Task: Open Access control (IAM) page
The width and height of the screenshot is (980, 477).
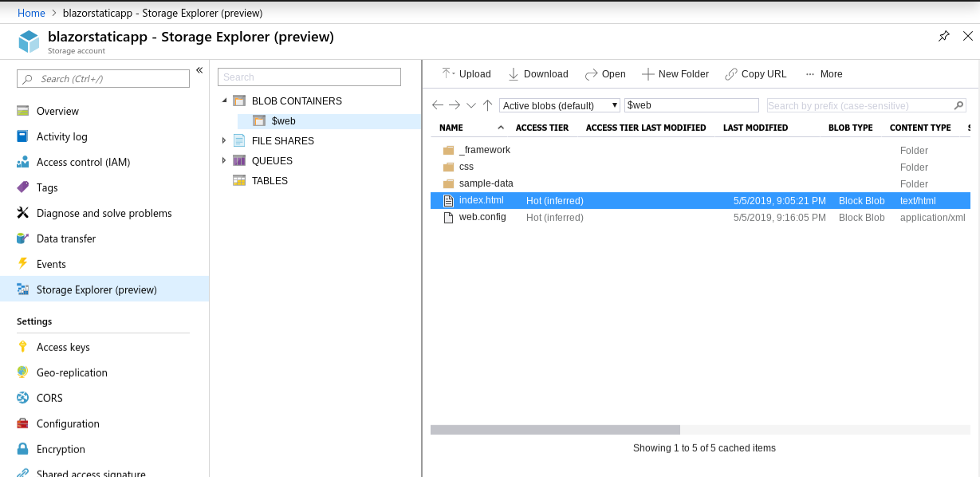Action: pyautogui.click(x=83, y=162)
